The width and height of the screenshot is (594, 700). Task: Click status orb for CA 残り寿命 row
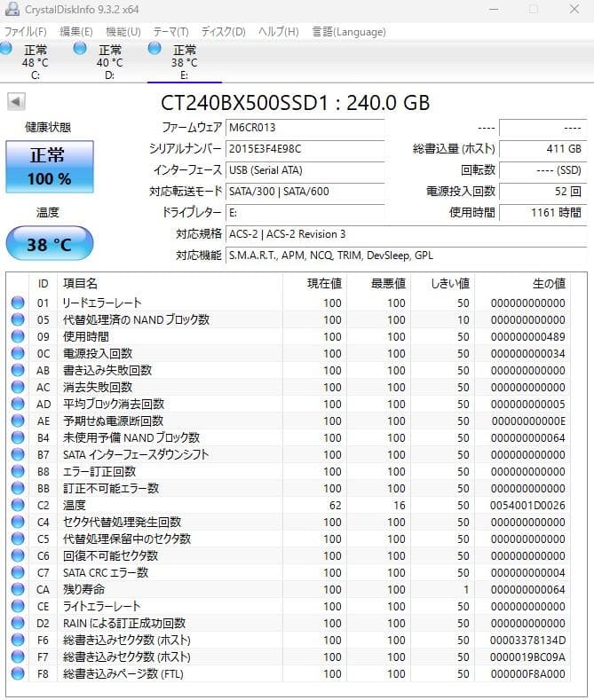[x=18, y=589]
